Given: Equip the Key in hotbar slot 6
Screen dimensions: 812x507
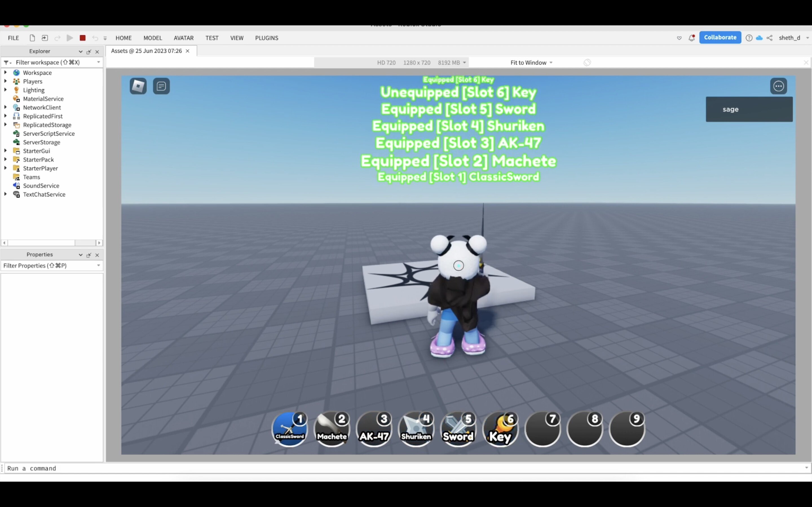Looking at the screenshot, I should click(x=500, y=430).
